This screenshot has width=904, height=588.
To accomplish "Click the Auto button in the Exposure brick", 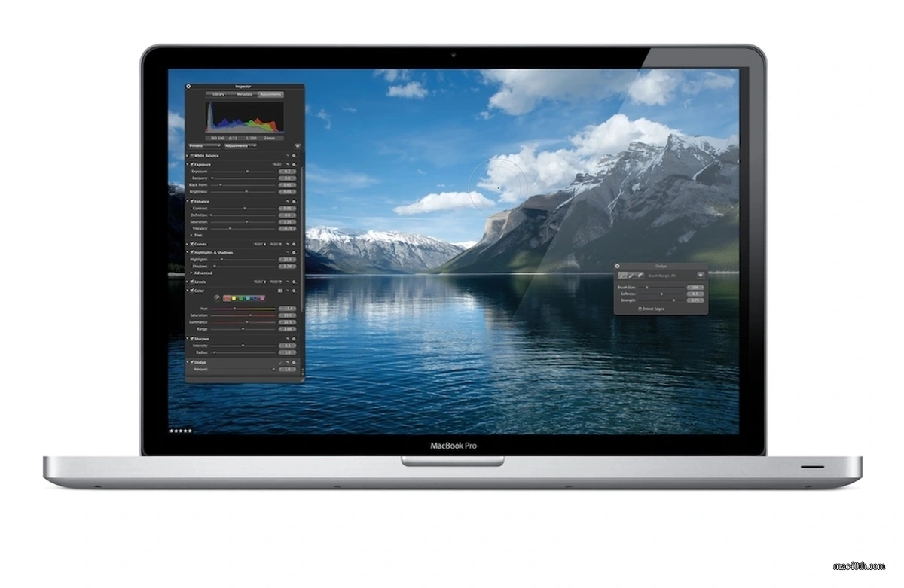I will (x=277, y=164).
